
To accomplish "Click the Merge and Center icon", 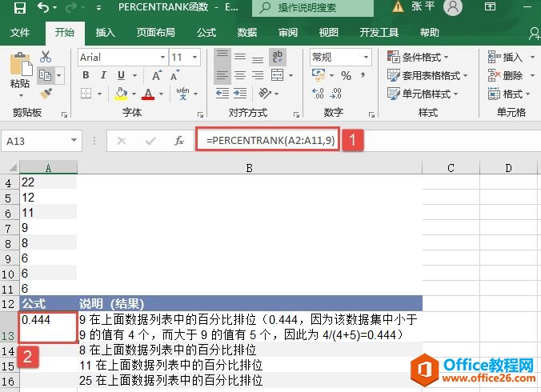I will coord(278,75).
